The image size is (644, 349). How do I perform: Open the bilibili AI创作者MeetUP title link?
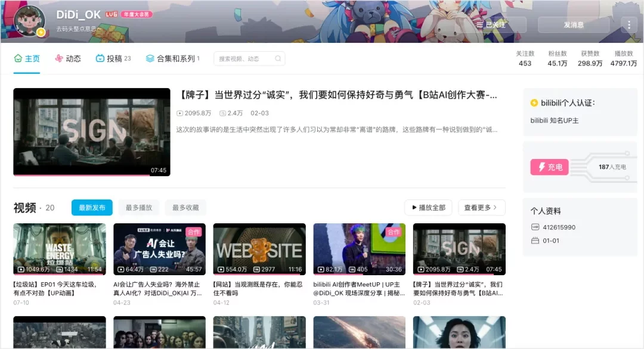point(359,289)
